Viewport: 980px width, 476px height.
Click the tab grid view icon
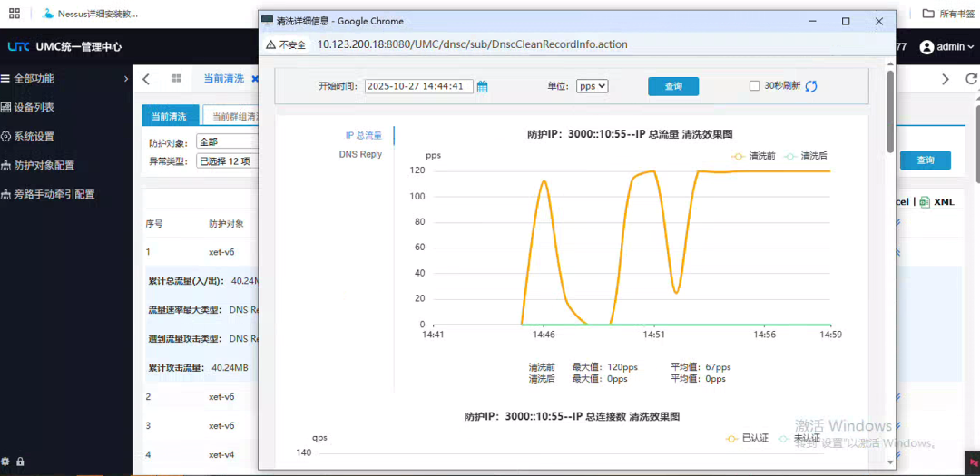pos(176,79)
